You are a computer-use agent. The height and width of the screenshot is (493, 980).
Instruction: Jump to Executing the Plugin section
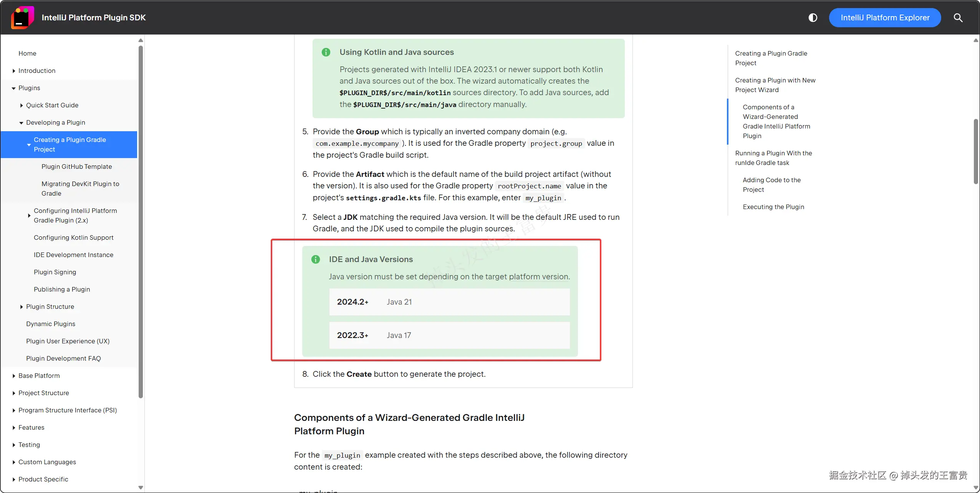tap(773, 207)
